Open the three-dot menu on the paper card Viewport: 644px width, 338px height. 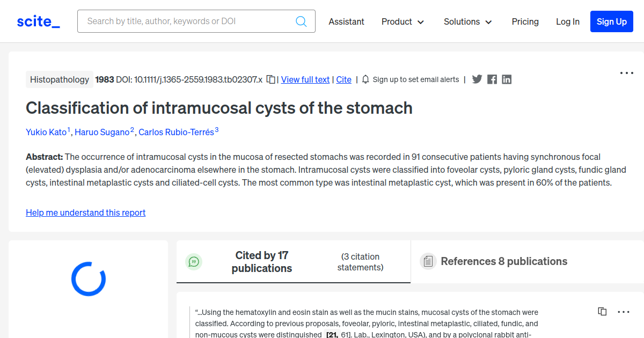pos(627,73)
